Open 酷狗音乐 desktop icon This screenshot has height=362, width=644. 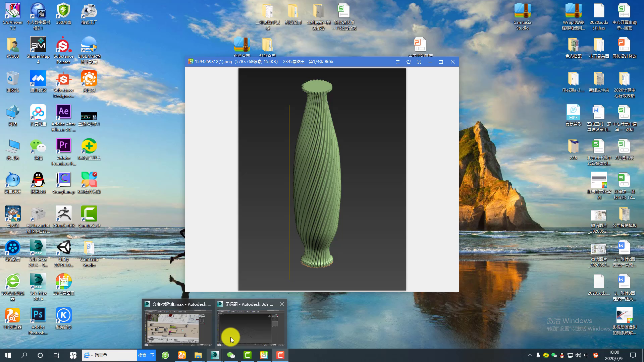[63, 318]
